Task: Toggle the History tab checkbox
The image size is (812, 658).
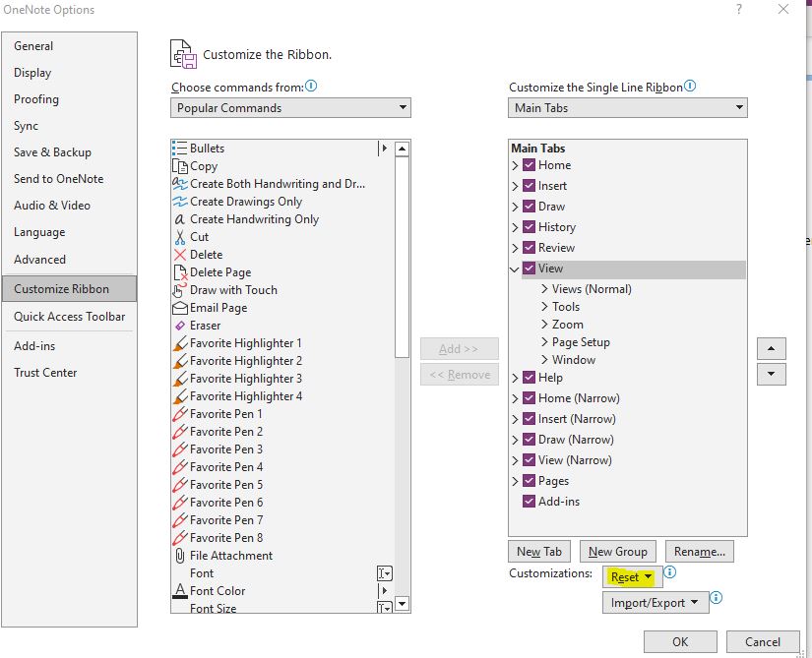Action: pos(529,227)
